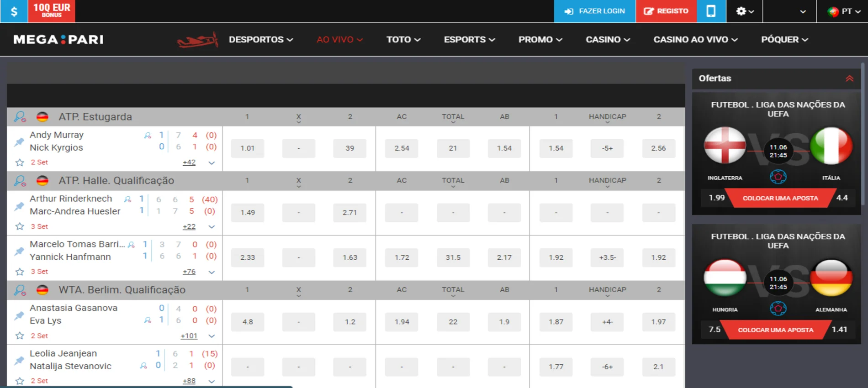The height and width of the screenshot is (388, 868).
Task: Bet on Andy Murray at odds 1.01
Action: tap(248, 148)
